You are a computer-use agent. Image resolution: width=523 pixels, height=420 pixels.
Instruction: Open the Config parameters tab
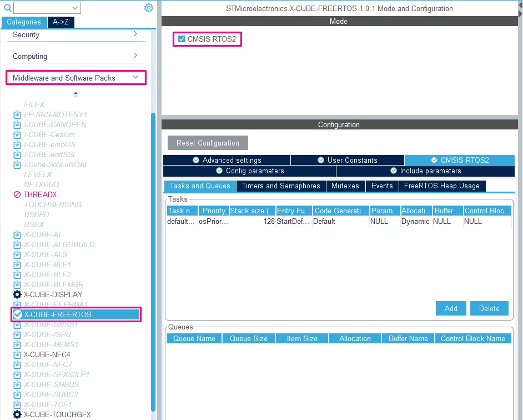click(x=249, y=171)
